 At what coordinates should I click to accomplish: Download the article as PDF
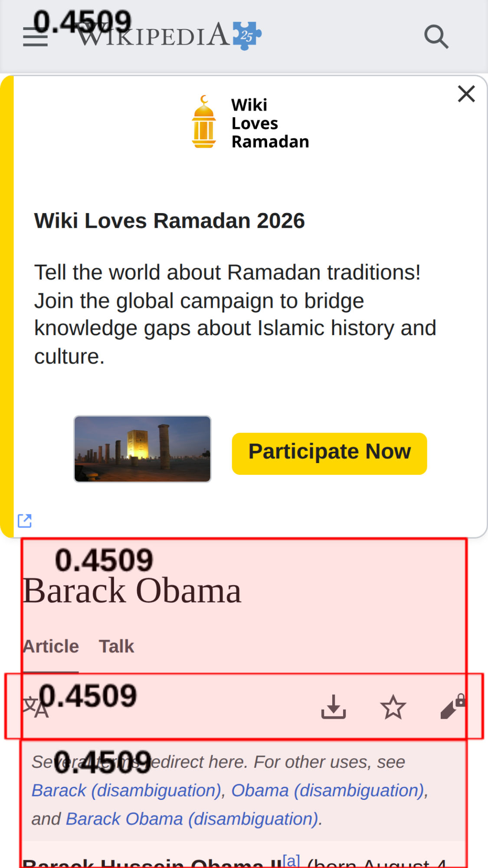[333, 707]
